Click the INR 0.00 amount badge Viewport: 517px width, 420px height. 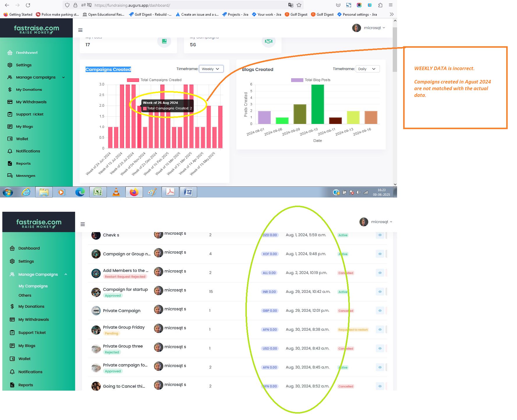tap(269, 292)
